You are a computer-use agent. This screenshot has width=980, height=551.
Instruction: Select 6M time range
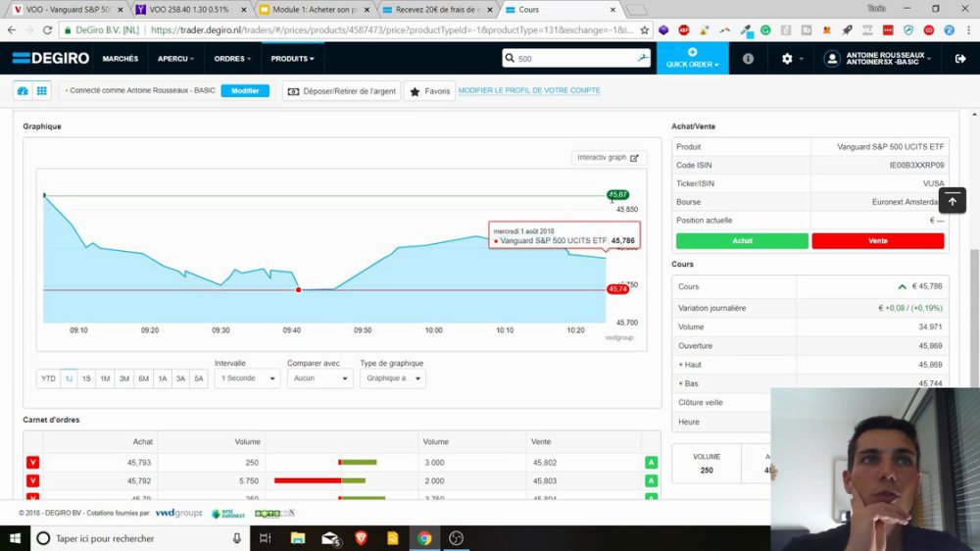tap(144, 378)
